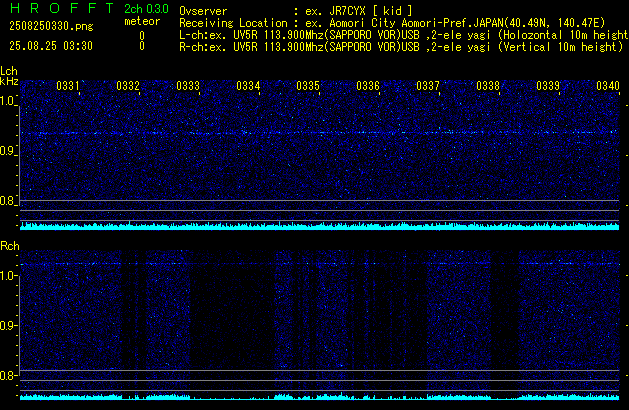Click the 0331 time marker
The image size is (629, 410).
coord(68,86)
